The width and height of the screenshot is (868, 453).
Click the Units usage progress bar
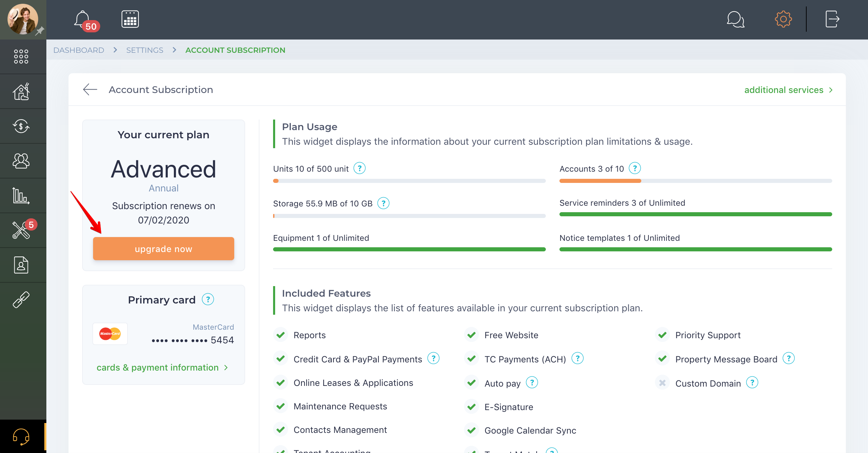pyautogui.click(x=409, y=181)
